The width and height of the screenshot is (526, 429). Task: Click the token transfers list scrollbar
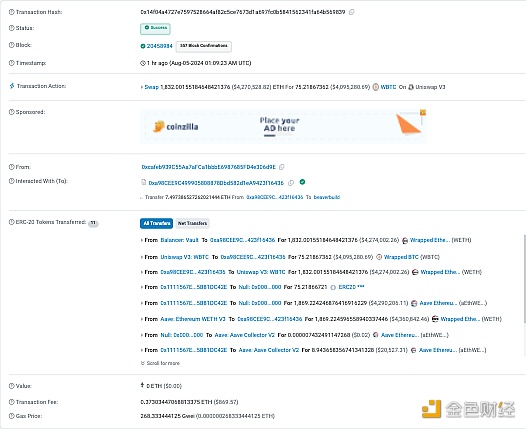click(x=524, y=278)
